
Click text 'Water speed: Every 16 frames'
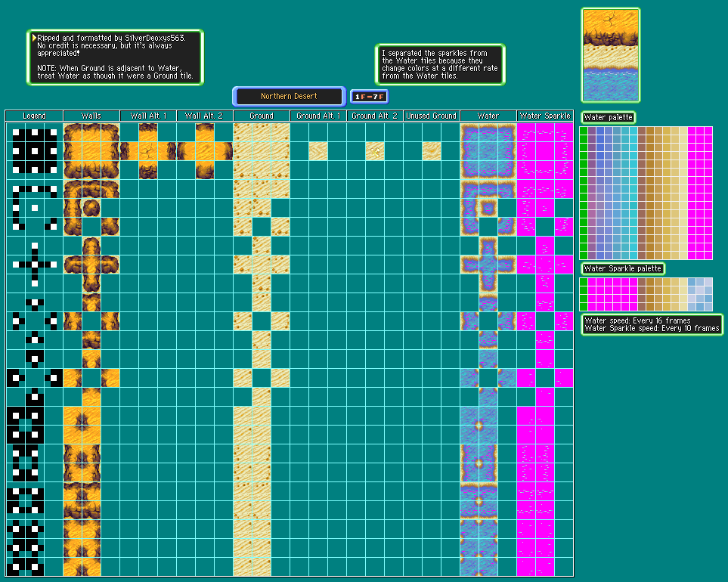(637, 320)
